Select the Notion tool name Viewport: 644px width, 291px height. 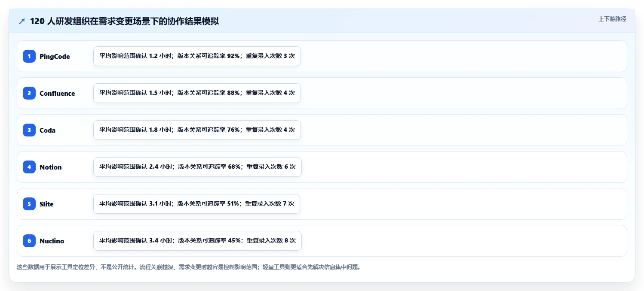coord(51,167)
